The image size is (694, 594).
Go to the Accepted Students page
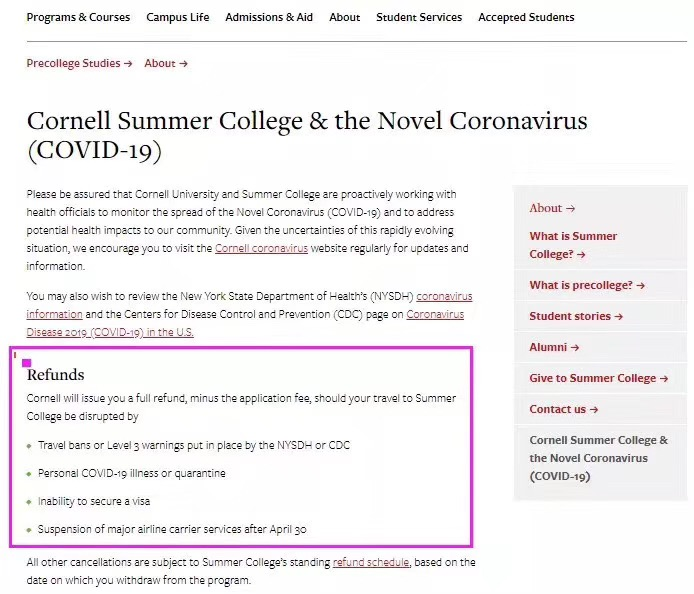coord(526,17)
